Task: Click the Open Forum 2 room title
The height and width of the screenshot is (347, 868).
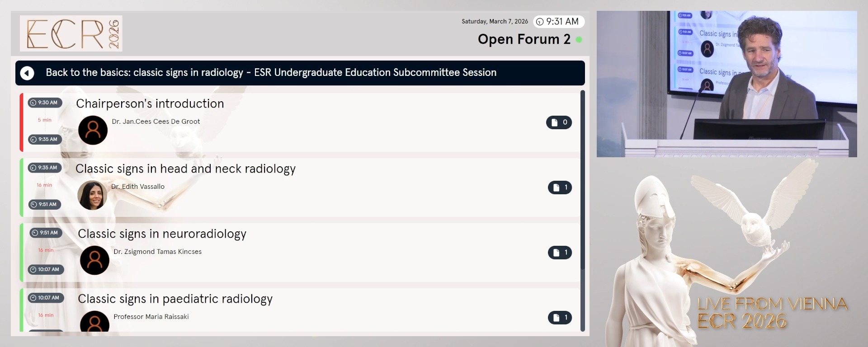Action: coord(524,40)
